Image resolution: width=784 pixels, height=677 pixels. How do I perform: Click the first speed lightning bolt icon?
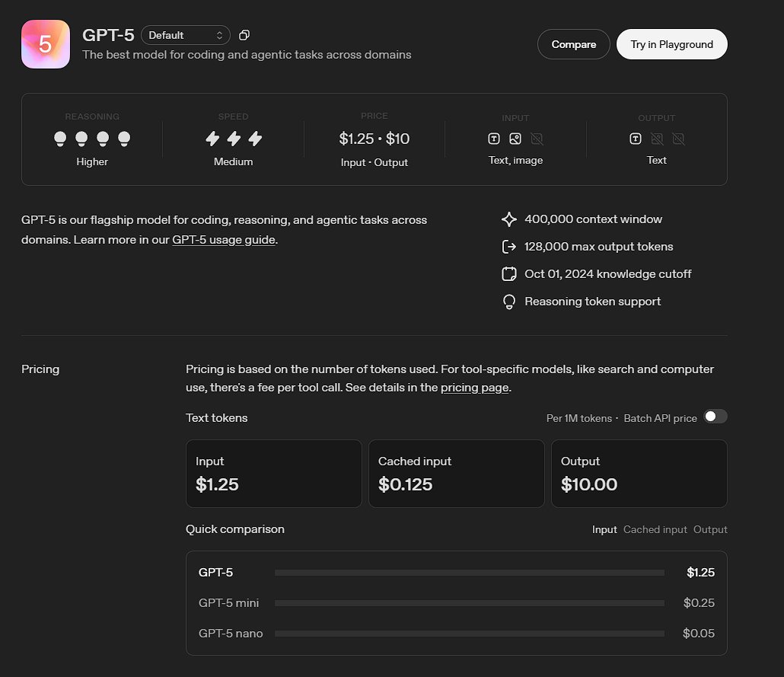coord(212,139)
